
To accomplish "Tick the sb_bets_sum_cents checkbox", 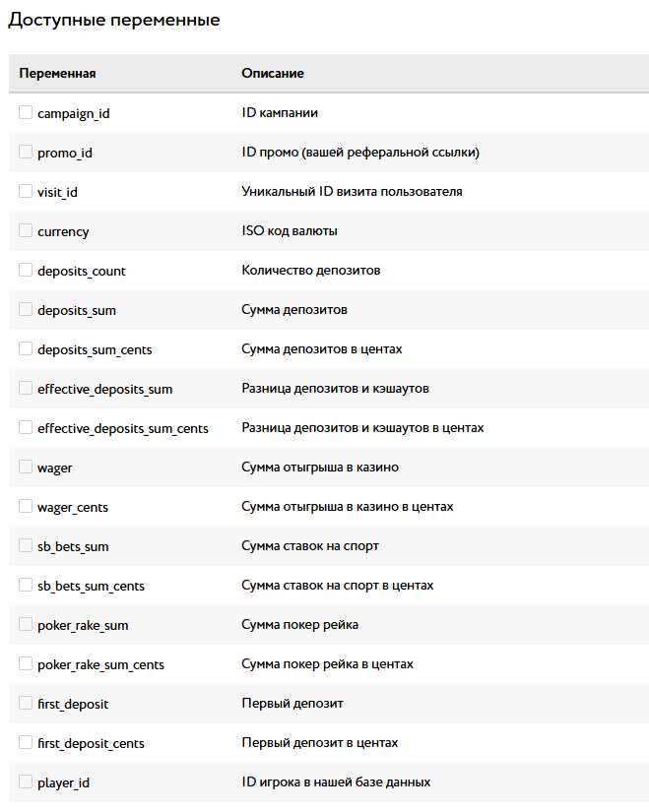I will (x=26, y=585).
